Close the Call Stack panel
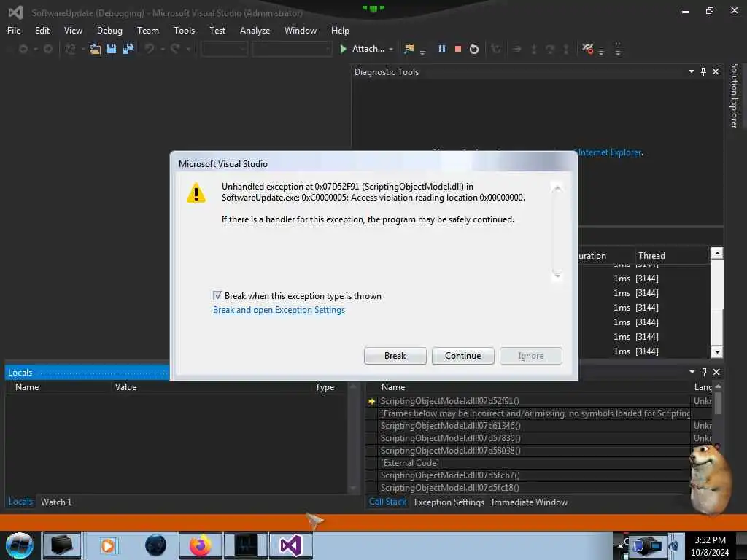The image size is (747, 560). click(716, 372)
